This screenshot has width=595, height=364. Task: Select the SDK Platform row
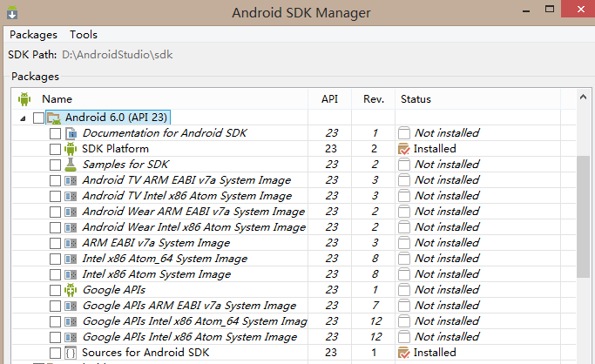coord(294,149)
